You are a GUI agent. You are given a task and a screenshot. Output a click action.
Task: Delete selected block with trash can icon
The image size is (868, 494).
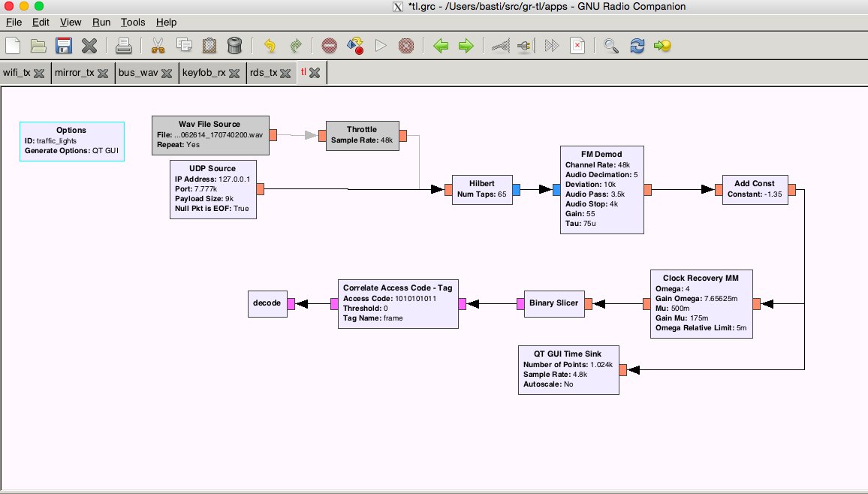pos(234,46)
